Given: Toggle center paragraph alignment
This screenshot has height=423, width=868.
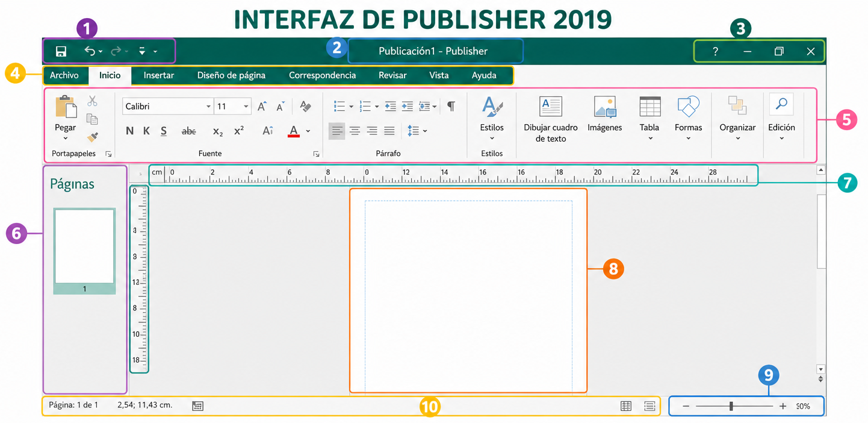Looking at the screenshot, I should pyautogui.click(x=355, y=131).
